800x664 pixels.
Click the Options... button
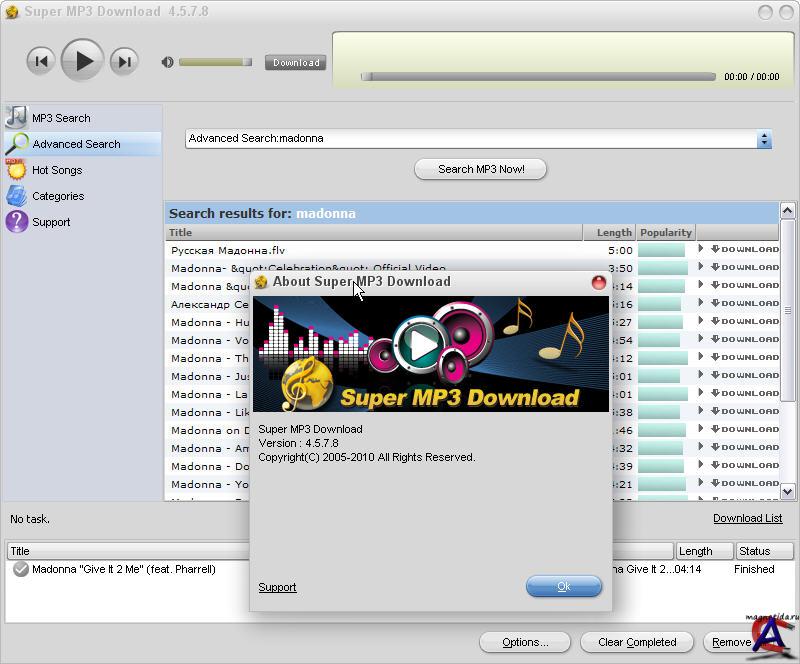tap(525, 642)
